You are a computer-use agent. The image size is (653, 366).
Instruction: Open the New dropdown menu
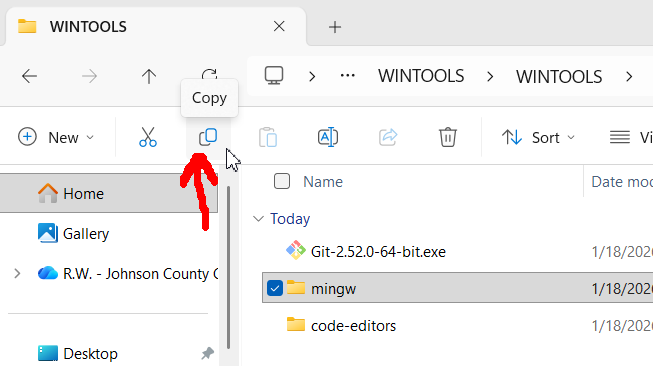point(56,137)
